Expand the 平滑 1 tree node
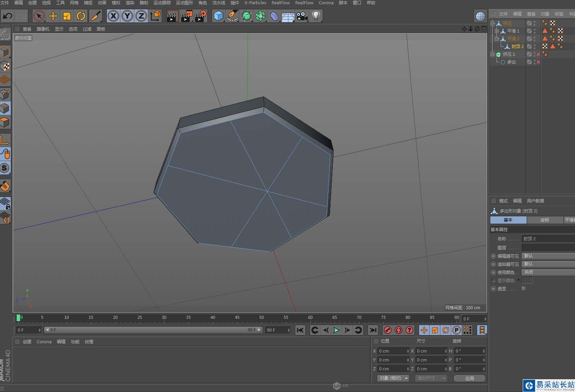Viewport: 575px width, 392px height. click(497, 31)
